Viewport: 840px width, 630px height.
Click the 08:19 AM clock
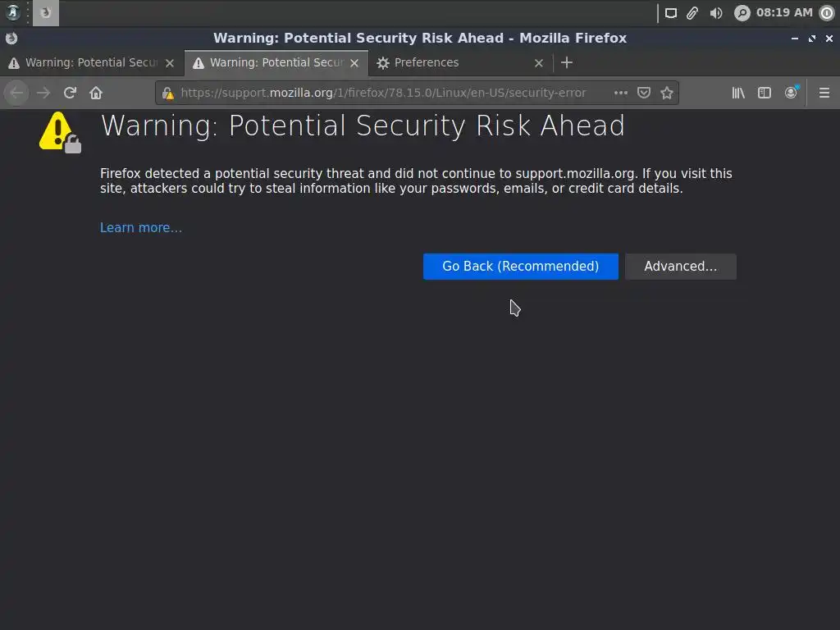coord(784,12)
